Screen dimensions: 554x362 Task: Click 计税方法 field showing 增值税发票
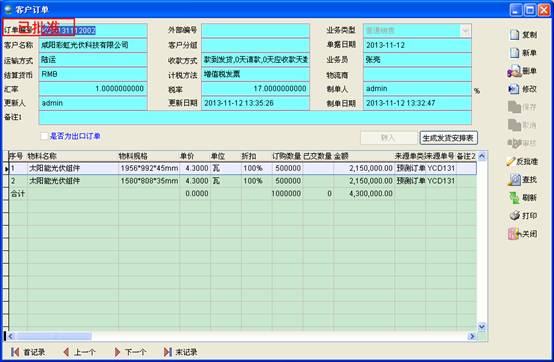pyautogui.click(x=255, y=74)
